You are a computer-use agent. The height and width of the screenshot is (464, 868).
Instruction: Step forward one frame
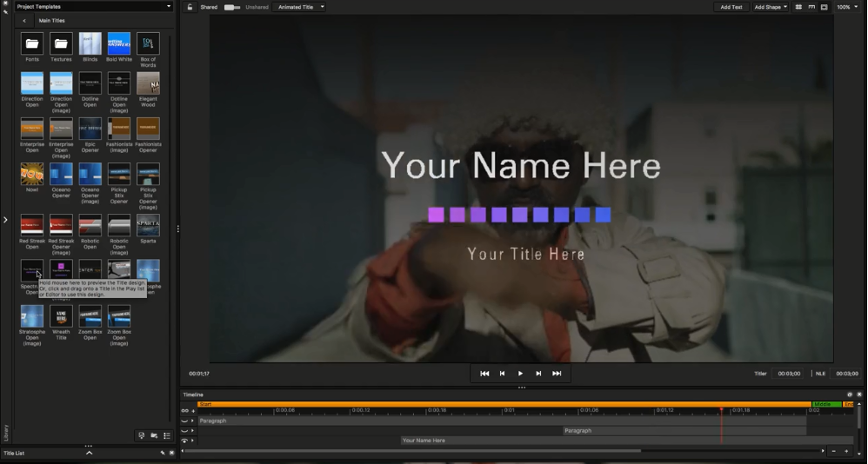tap(538, 374)
